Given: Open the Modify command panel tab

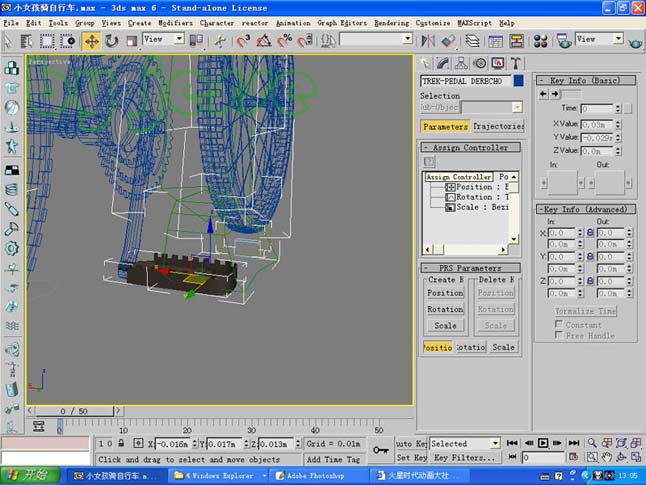Looking at the screenshot, I should click(x=443, y=63).
